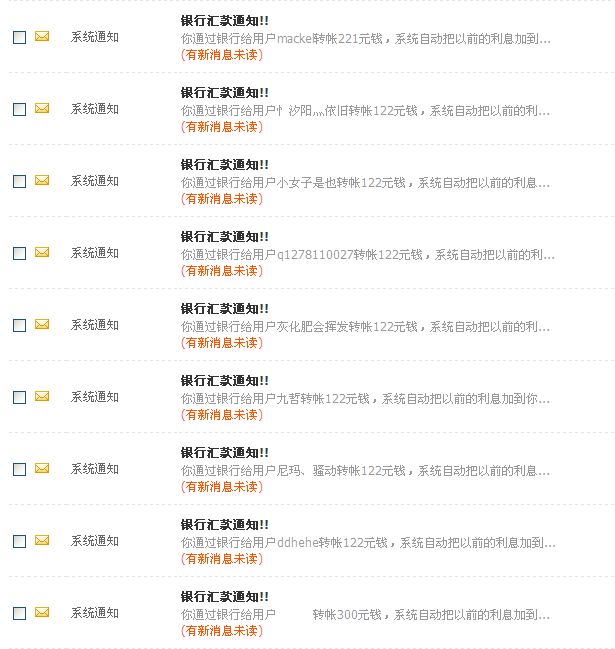This screenshot has width=615, height=649.
Task: Click envelope icon next to 灰化肥会挥发 notice
Action: click(x=42, y=324)
